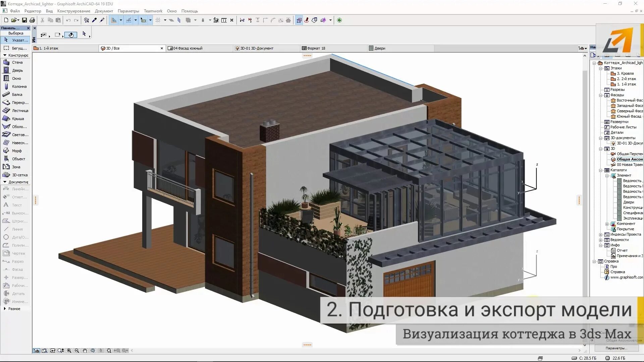
Task: Click the 3D-сетка tool icon
Action: click(x=6, y=175)
